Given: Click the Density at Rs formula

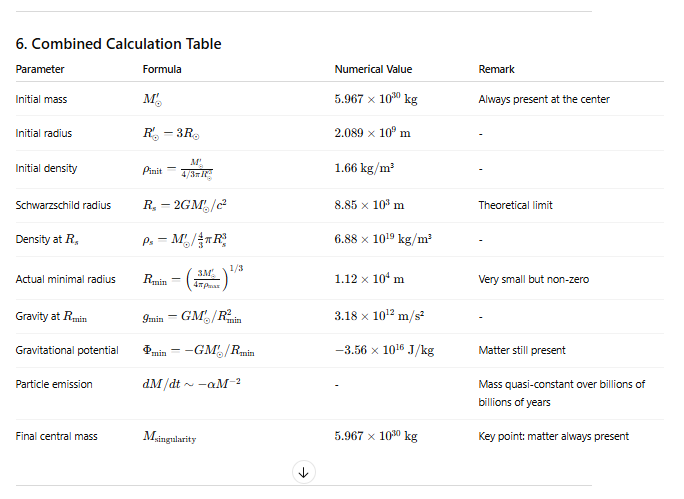Looking at the screenshot, I should (x=193, y=241).
